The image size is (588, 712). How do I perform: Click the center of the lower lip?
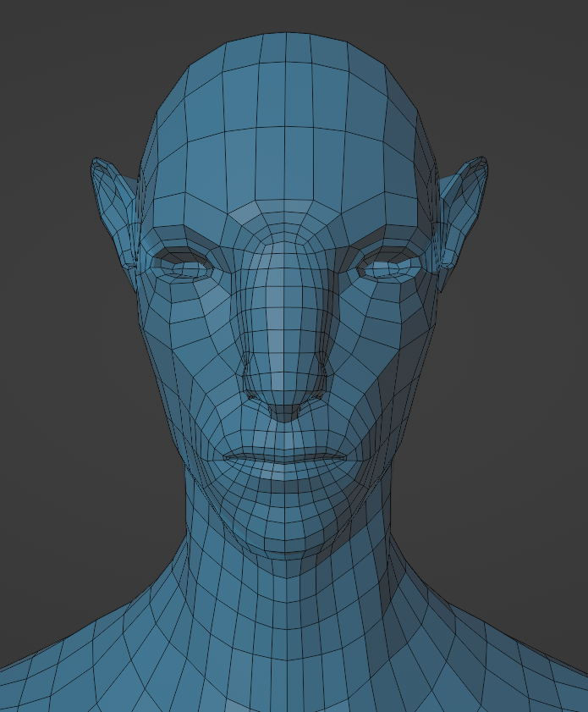click(x=286, y=470)
